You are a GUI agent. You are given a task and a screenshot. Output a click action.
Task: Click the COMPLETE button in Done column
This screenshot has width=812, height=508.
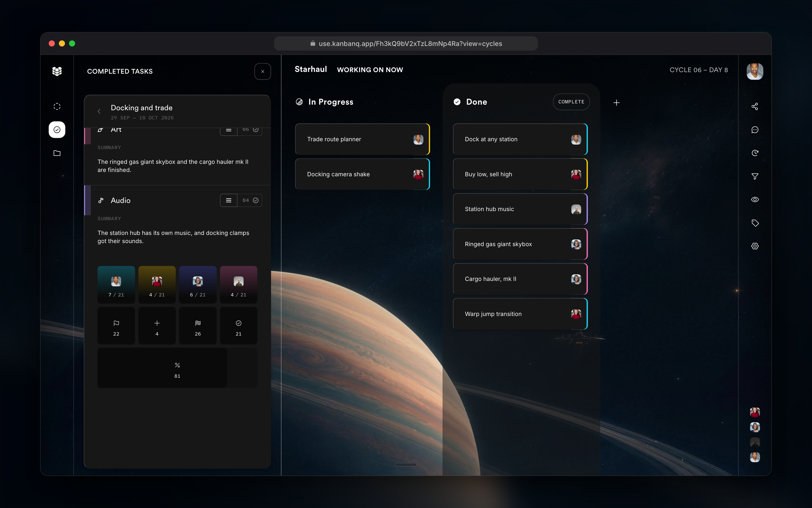coord(571,102)
